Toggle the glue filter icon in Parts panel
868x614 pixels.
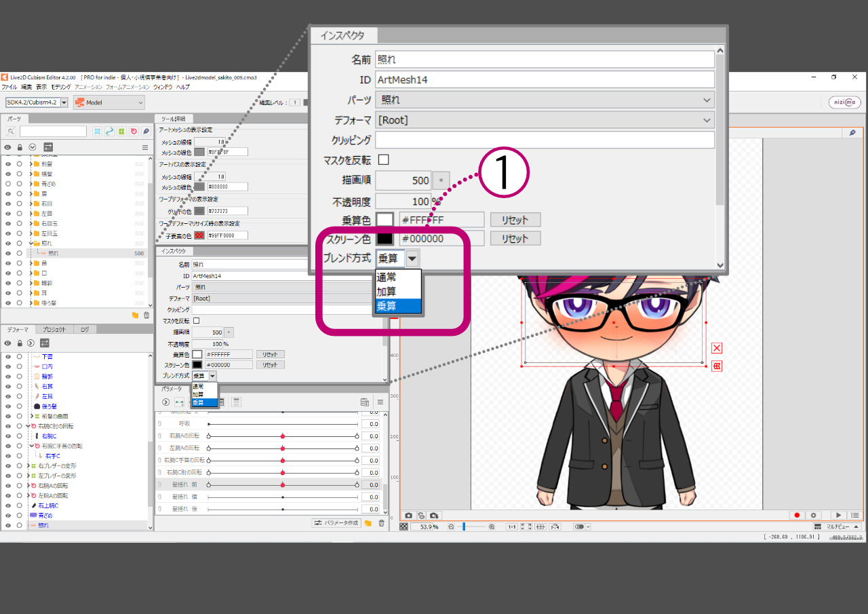coord(146,132)
